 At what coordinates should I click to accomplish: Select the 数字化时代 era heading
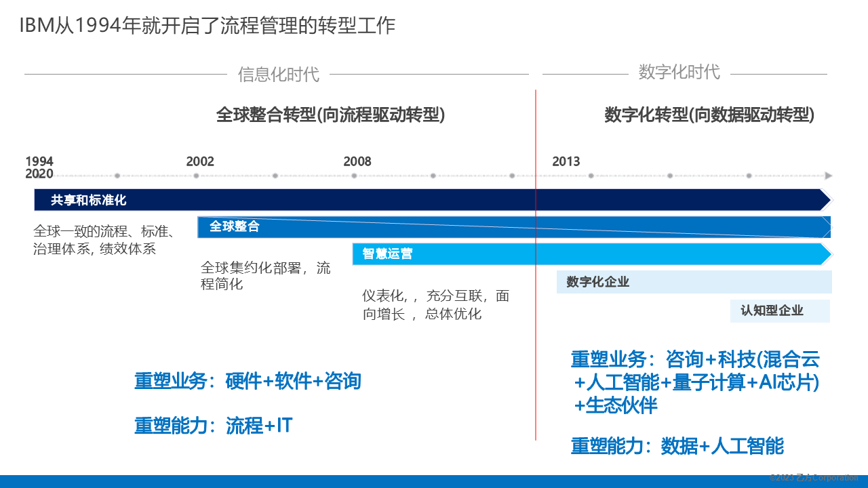coord(679,72)
